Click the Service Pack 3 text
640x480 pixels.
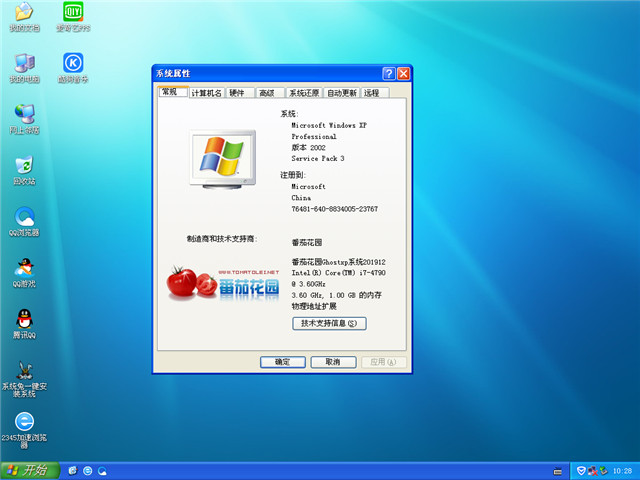318,158
